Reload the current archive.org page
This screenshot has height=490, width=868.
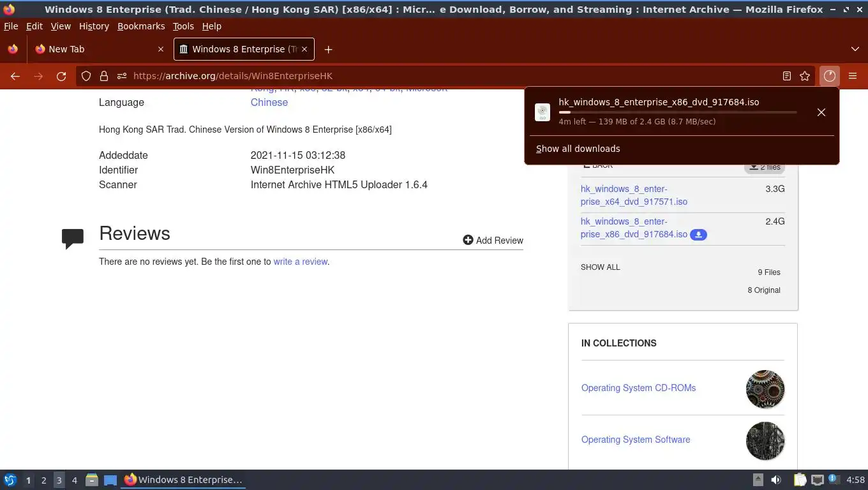[61, 76]
